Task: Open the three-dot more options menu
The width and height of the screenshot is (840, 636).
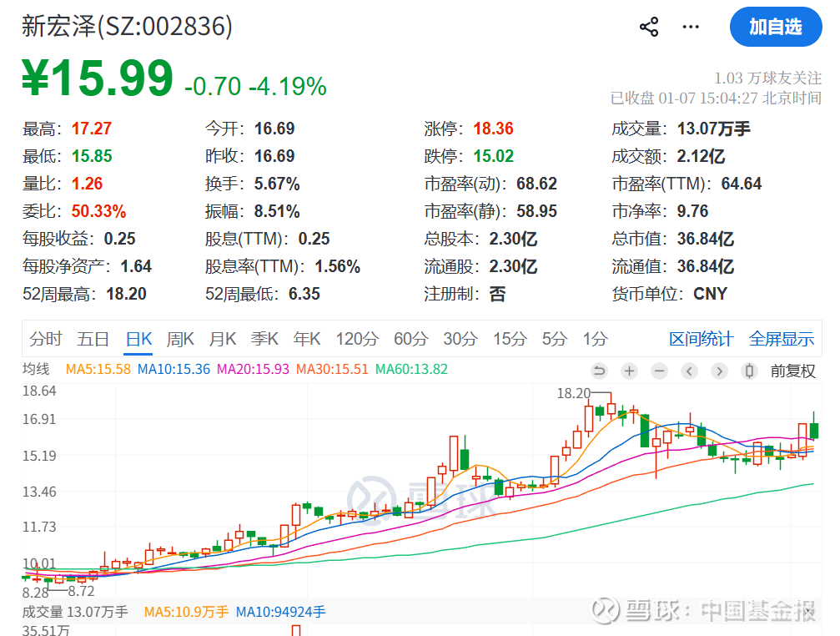Action: [691, 27]
